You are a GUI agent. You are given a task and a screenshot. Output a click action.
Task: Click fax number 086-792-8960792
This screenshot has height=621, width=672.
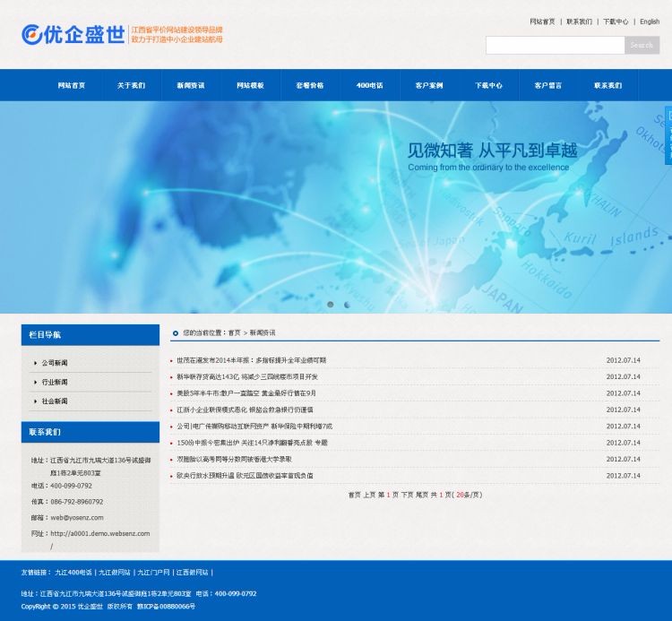tap(77, 502)
